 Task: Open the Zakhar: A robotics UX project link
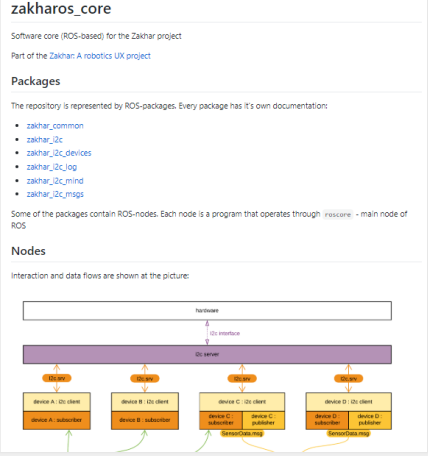(100, 56)
